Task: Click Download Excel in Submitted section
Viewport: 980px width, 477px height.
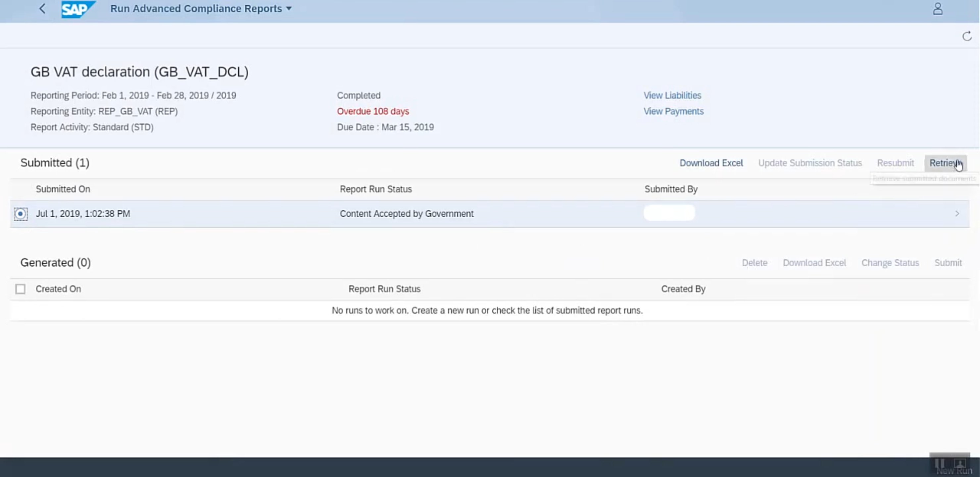Action: coord(710,163)
